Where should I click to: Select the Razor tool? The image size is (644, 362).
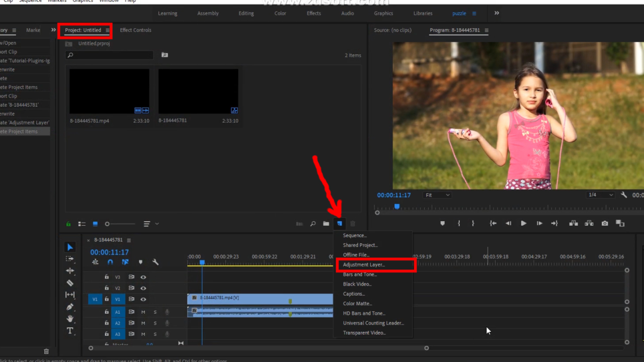[x=70, y=283]
